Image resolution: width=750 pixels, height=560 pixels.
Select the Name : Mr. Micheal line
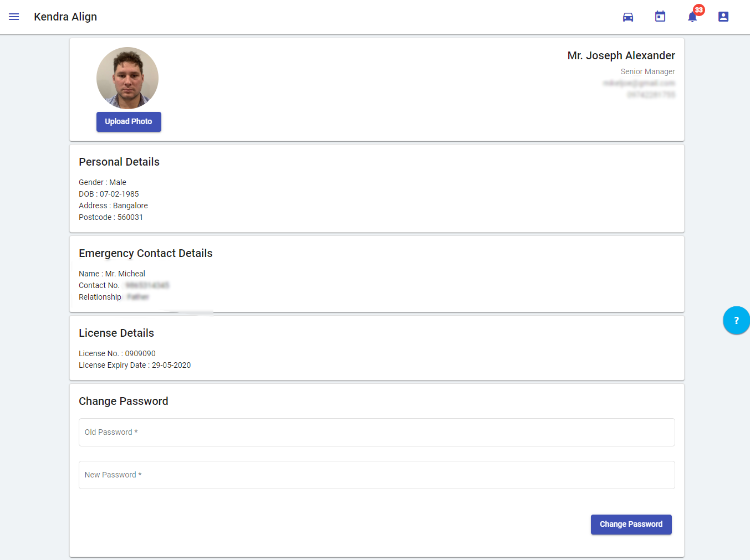[112, 274]
